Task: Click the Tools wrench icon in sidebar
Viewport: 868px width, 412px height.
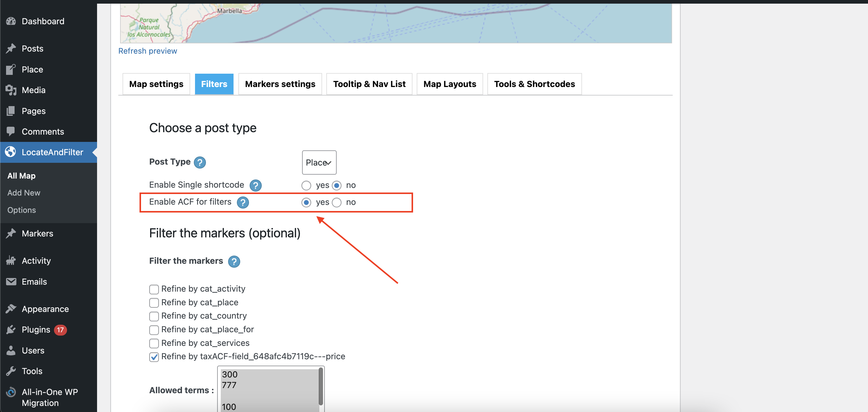Action: coord(11,371)
